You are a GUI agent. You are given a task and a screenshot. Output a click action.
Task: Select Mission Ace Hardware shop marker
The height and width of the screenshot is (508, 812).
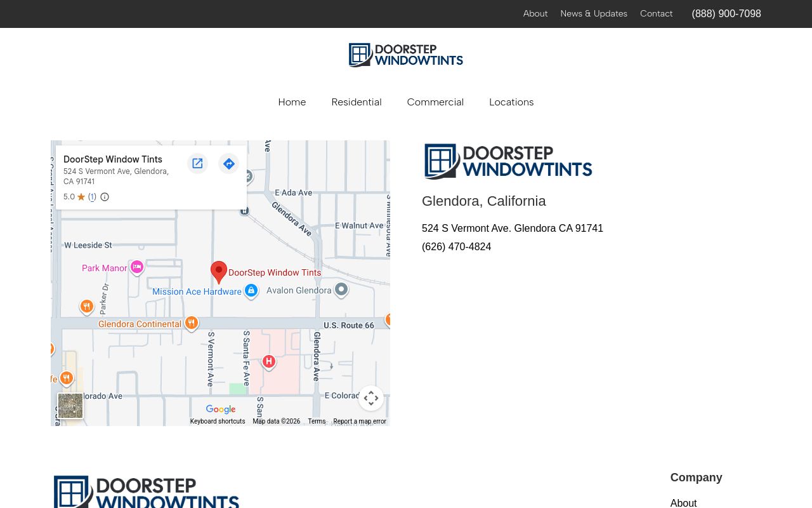[x=251, y=291]
